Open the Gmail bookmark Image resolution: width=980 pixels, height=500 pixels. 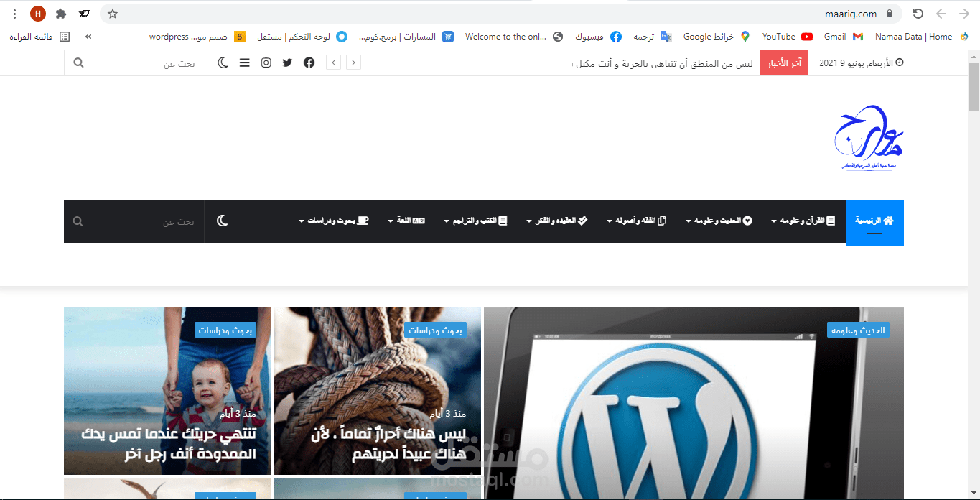click(844, 37)
